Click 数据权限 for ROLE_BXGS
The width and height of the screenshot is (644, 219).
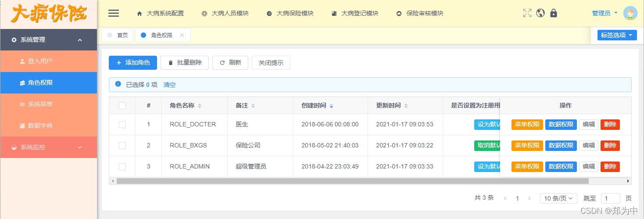[561, 145]
